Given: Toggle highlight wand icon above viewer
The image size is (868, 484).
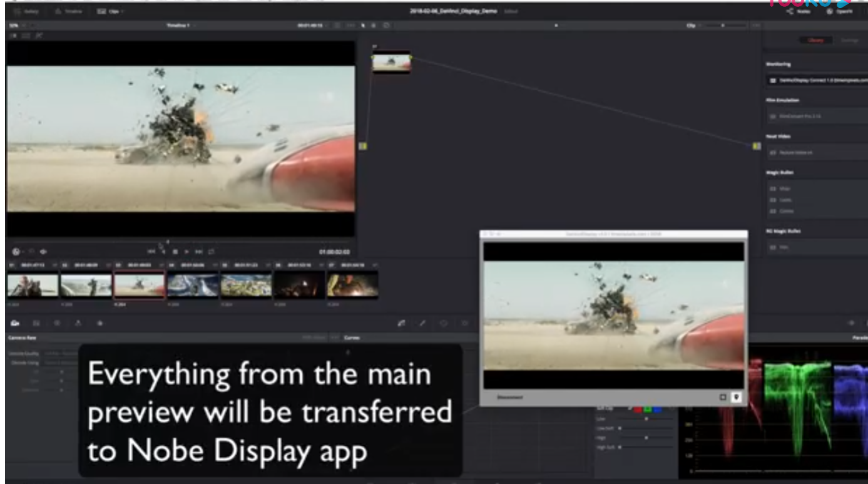Looking at the screenshot, I should tap(38, 36).
